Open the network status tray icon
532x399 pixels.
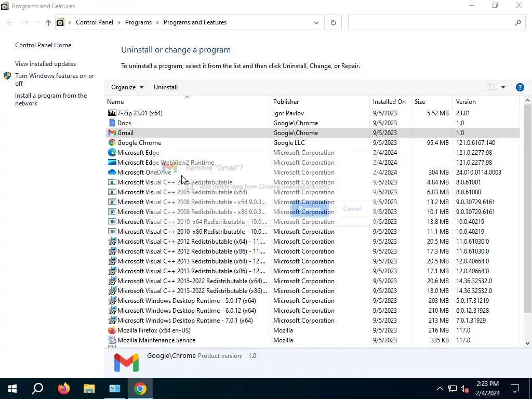pyautogui.click(x=453, y=389)
